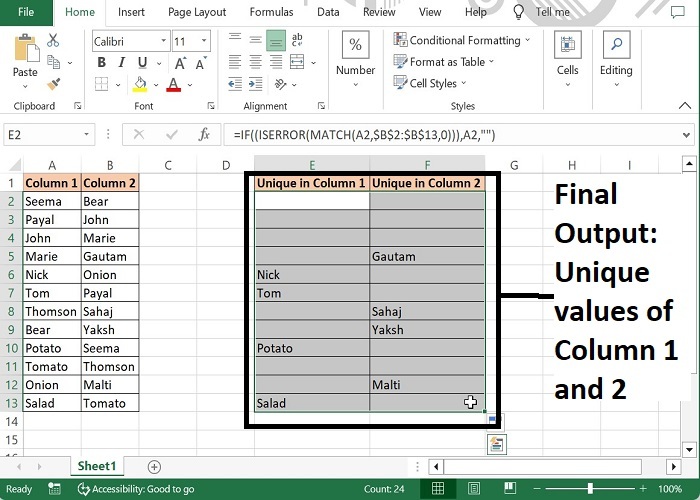Open Comments speech bubble icon
The image size is (700, 500).
678,12
